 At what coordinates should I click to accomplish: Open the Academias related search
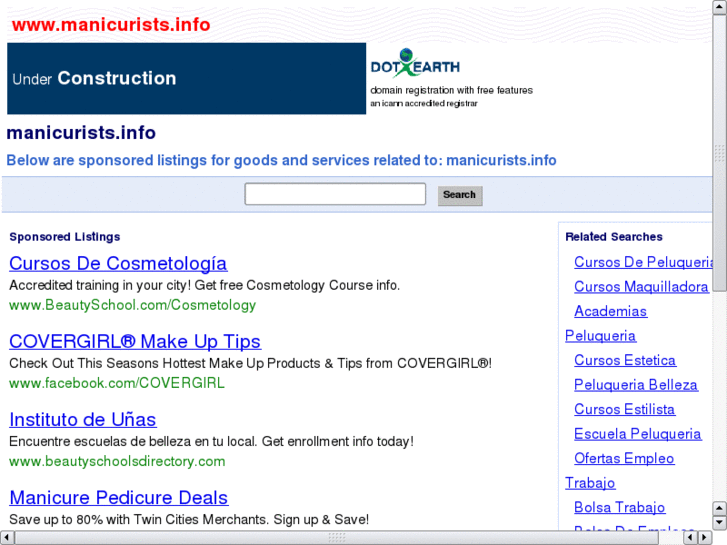[x=611, y=311]
